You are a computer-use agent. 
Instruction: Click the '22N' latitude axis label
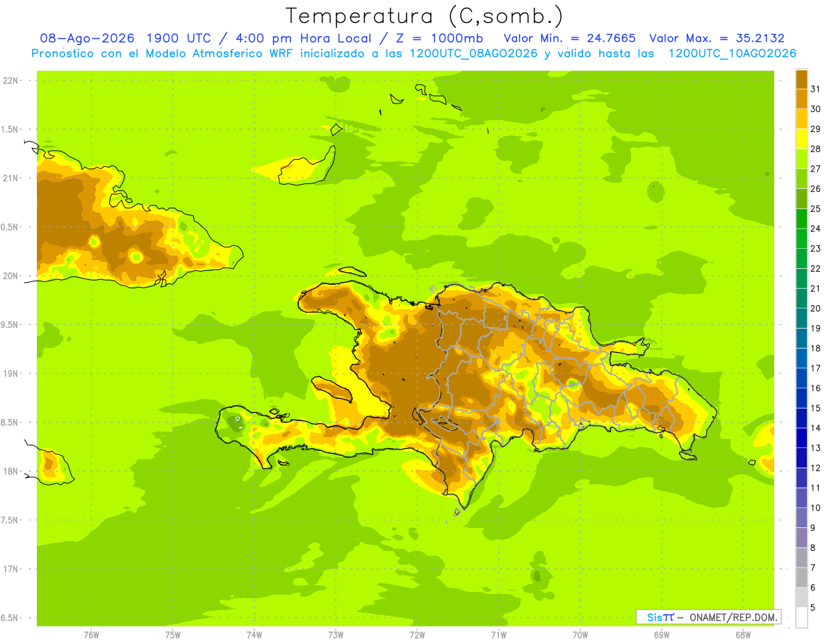click(x=10, y=81)
